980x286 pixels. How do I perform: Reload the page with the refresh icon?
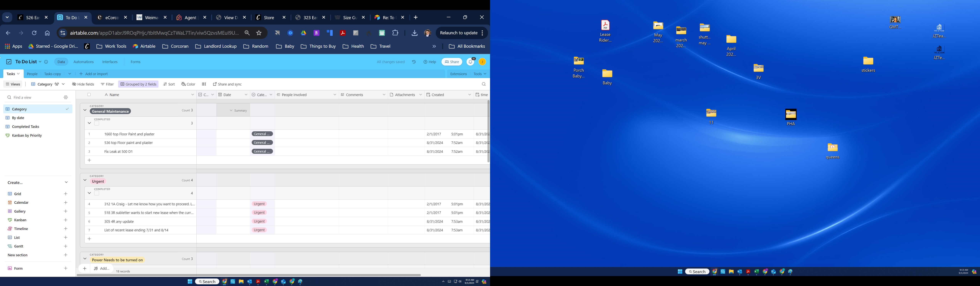[34, 33]
